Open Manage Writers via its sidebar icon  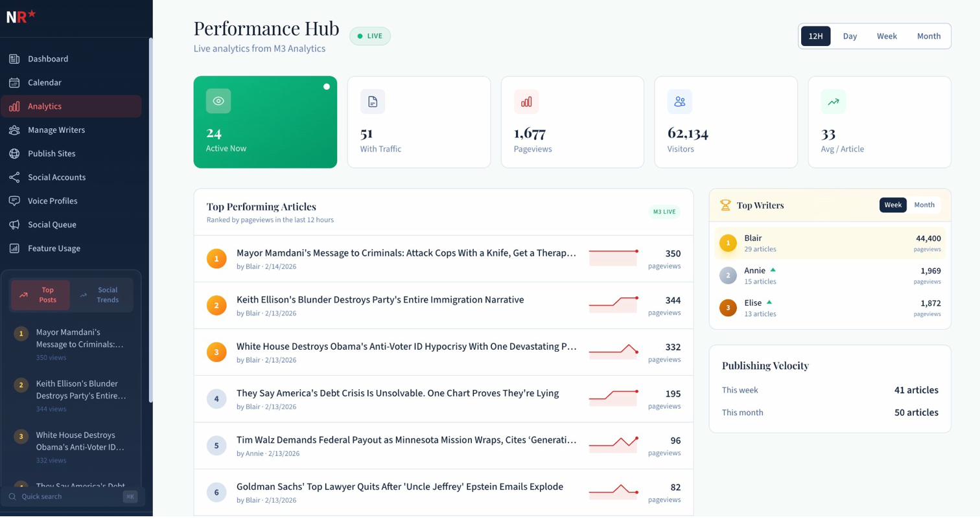point(14,130)
